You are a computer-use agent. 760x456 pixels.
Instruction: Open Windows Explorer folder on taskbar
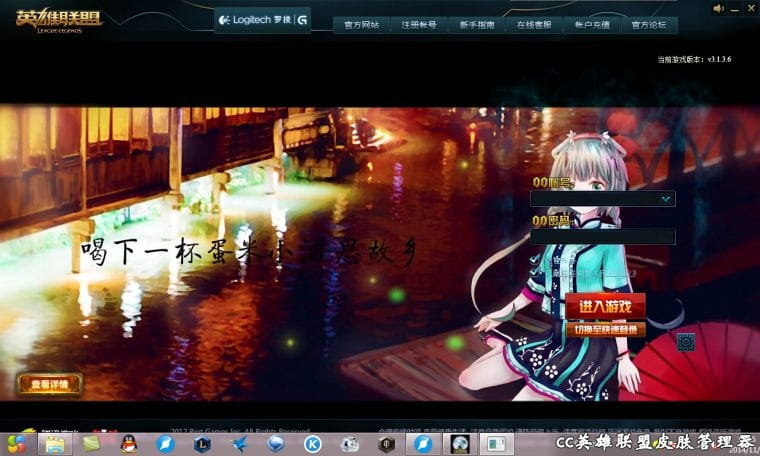pyautogui.click(x=55, y=444)
